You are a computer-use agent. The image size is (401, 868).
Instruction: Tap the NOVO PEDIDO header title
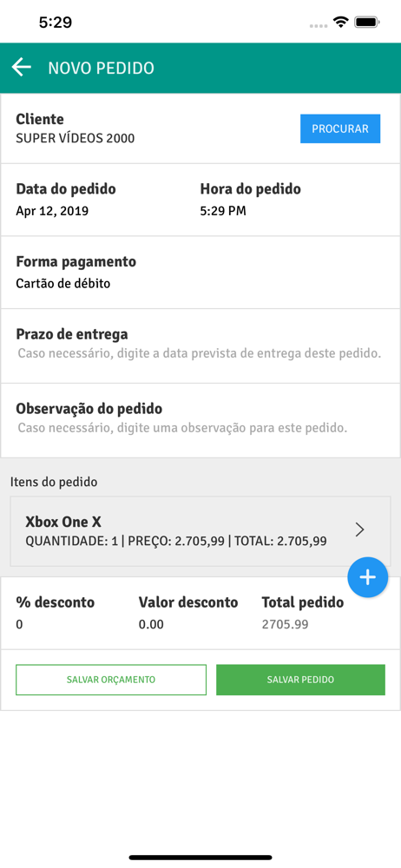101,68
